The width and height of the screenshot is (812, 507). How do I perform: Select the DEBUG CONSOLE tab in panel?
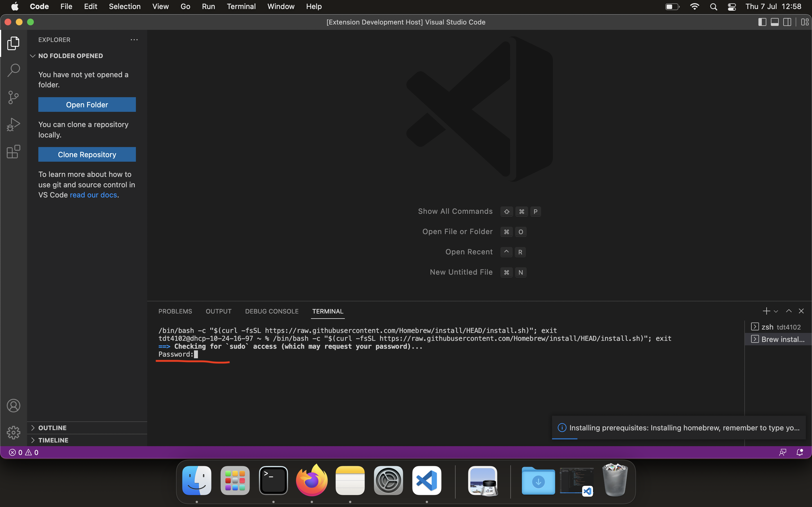[271, 311]
